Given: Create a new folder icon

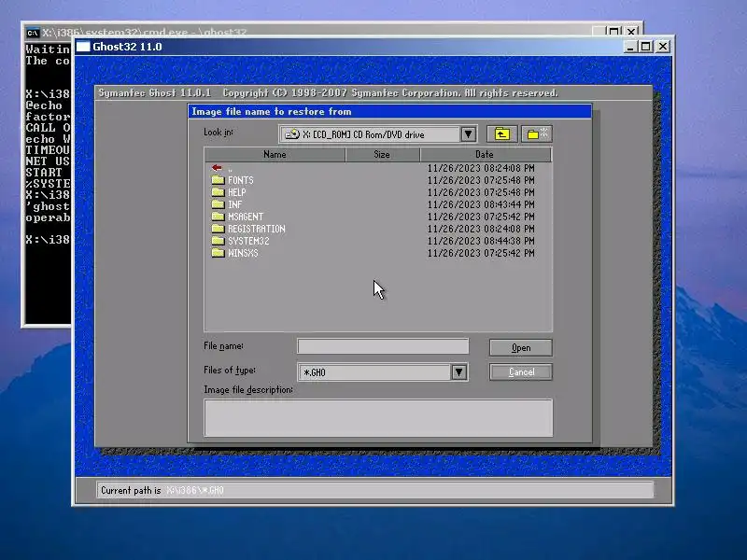Looking at the screenshot, I should point(537,134).
